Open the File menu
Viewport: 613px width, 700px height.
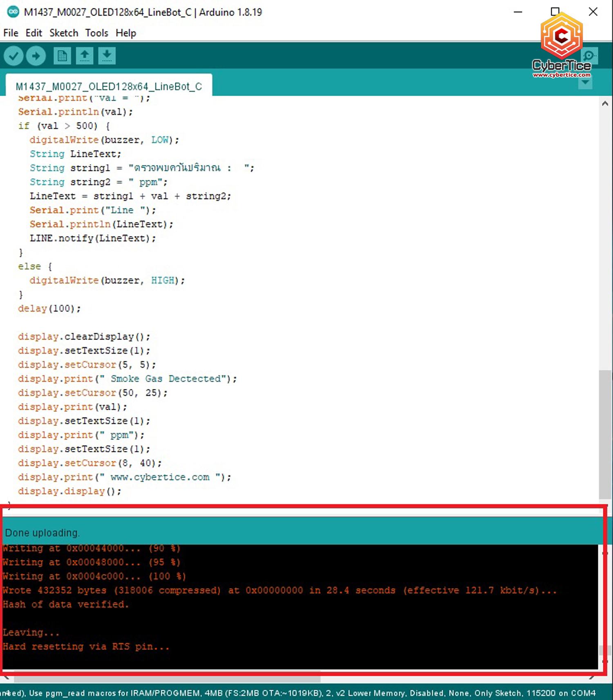[11, 33]
